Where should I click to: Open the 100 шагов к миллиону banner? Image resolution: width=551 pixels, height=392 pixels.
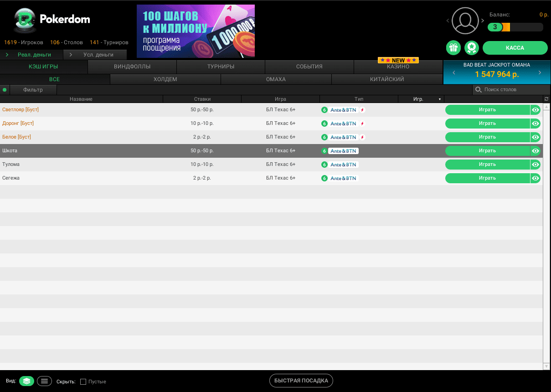tap(196, 31)
